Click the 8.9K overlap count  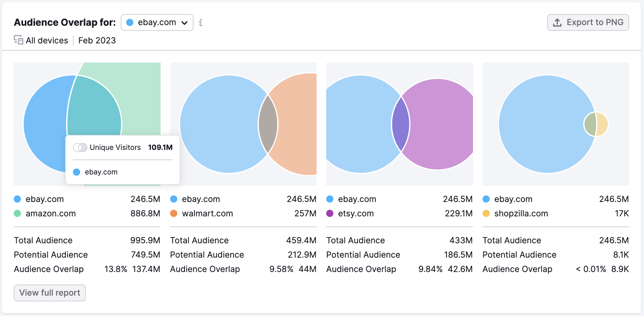pos(620,269)
